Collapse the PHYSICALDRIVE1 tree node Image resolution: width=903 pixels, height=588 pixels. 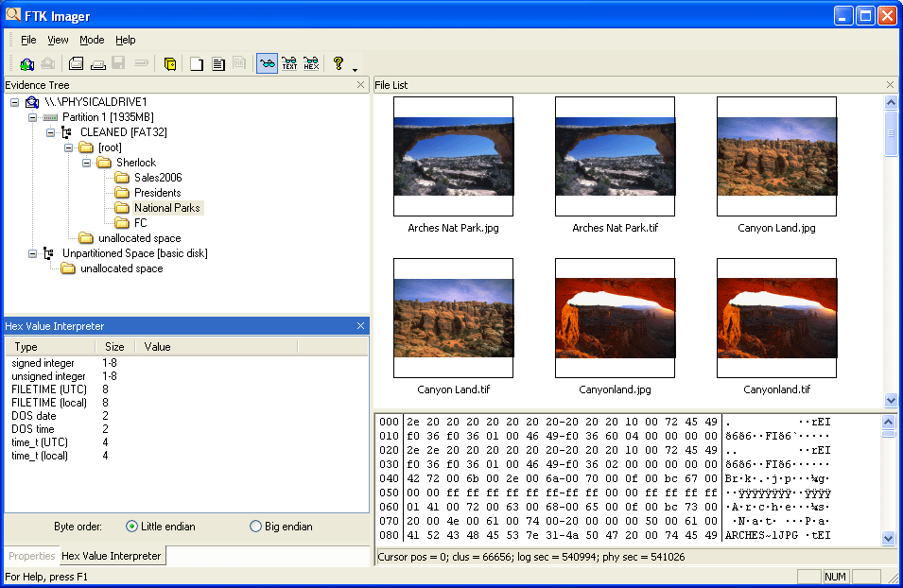(x=15, y=102)
